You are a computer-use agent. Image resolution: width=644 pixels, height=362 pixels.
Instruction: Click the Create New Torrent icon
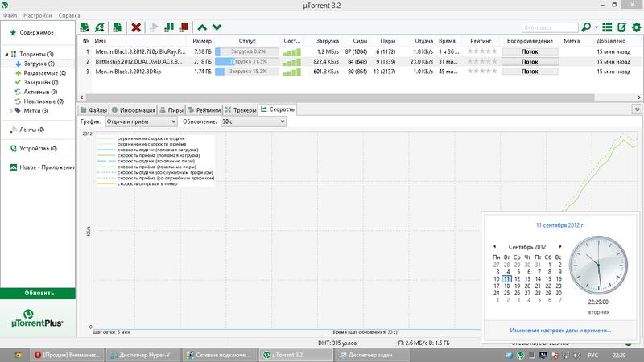click(x=117, y=27)
